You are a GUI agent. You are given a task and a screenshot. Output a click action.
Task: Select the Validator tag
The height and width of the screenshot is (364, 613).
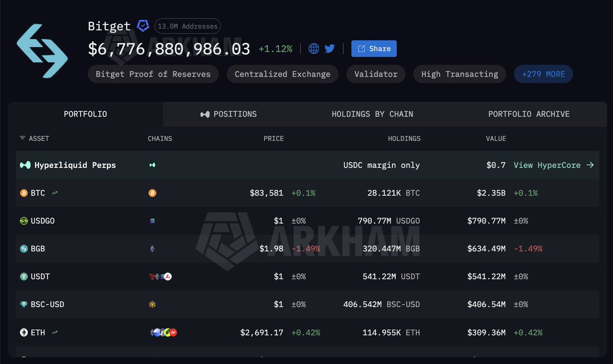click(x=376, y=74)
